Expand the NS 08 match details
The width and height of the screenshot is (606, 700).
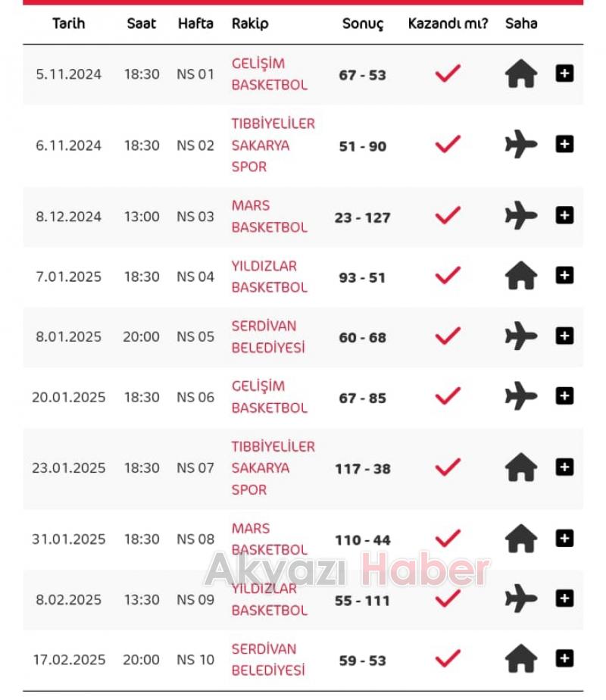point(564,539)
